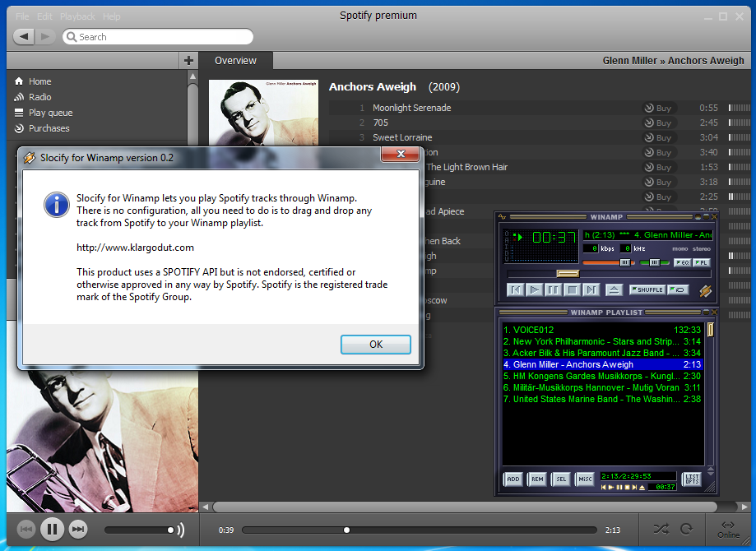Toggle the Winamp PL playlist button
The height and width of the screenshot is (551, 756).
click(x=701, y=262)
